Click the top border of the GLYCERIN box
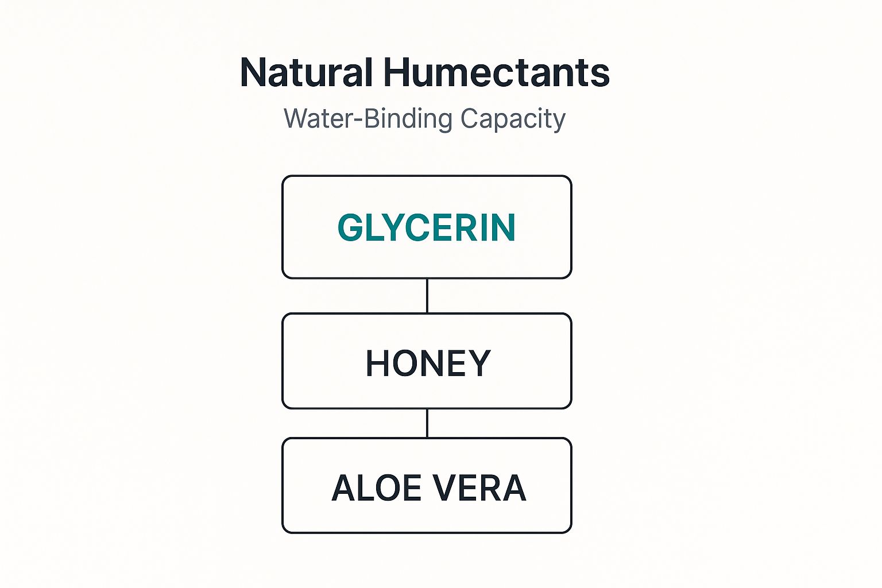Screen dimensions: 882x588 pos(427,176)
